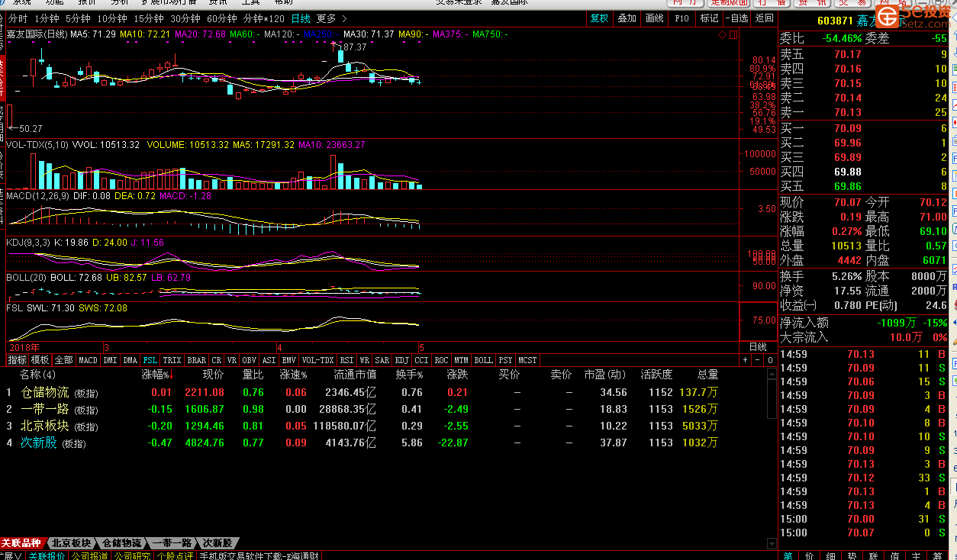Click 卖一 ask price 70.13

[x=847, y=112]
